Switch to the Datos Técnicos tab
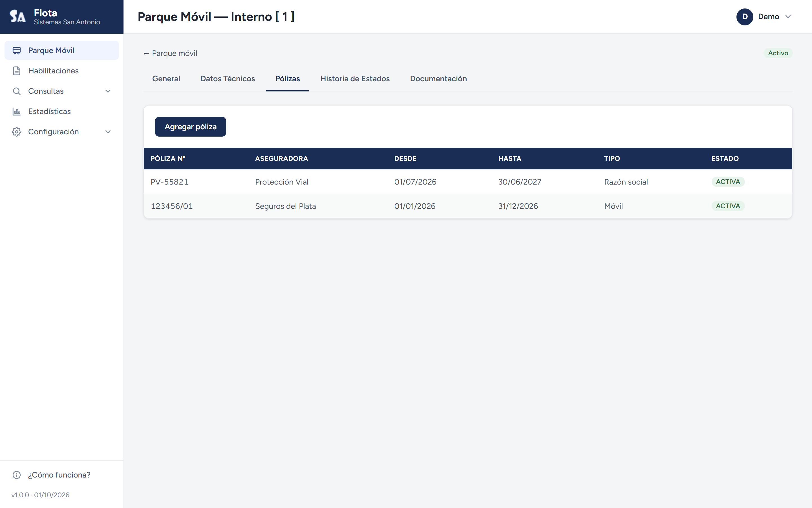The width and height of the screenshot is (812, 508). [228, 79]
